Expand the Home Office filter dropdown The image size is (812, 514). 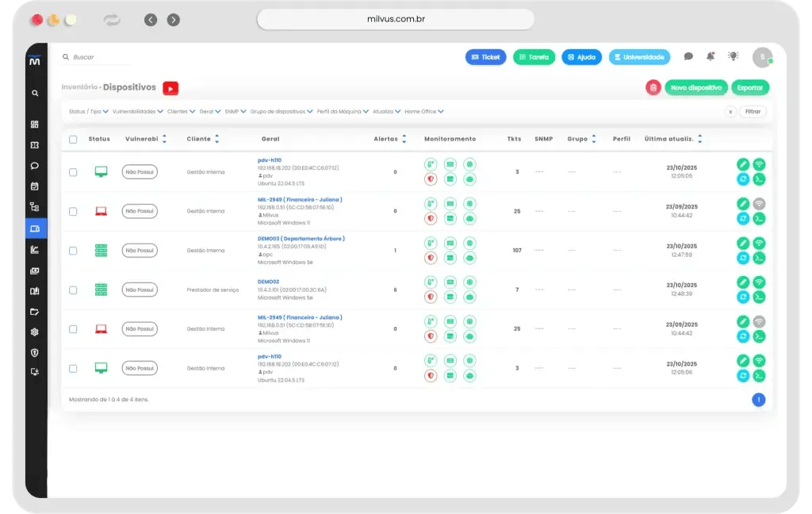[x=424, y=111]
